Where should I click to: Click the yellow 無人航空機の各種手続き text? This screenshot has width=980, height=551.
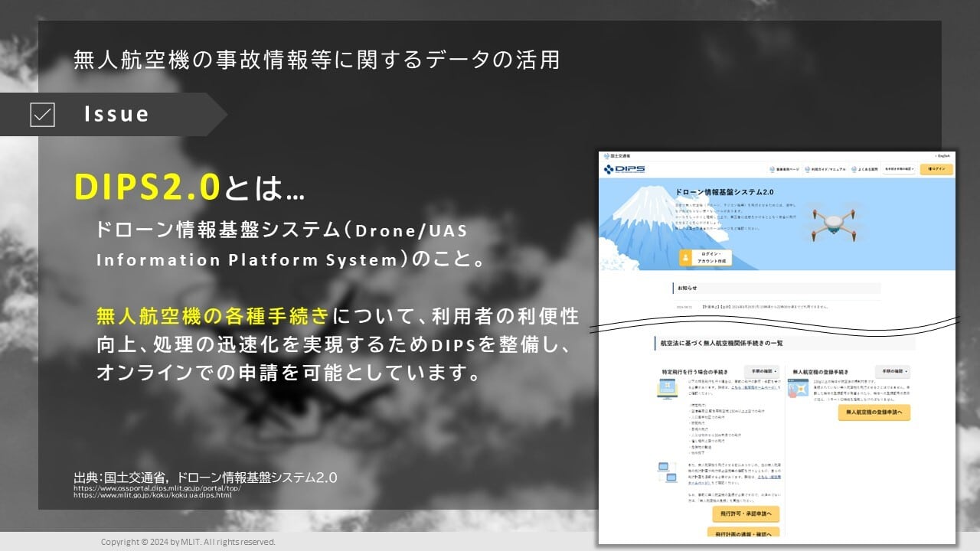click(213, 315)
